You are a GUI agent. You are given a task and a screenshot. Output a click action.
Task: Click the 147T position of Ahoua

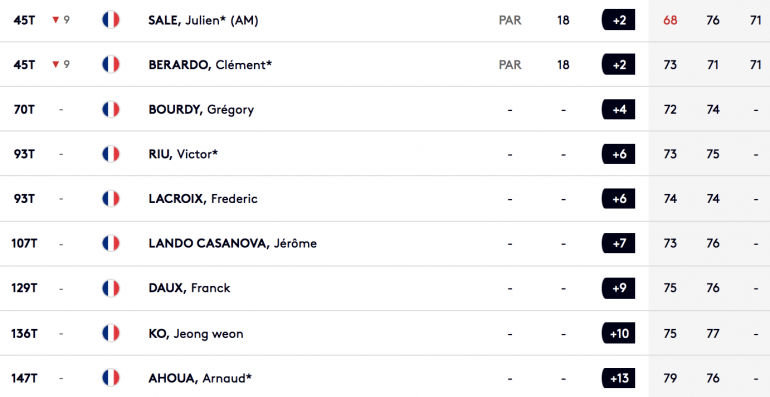25,378
